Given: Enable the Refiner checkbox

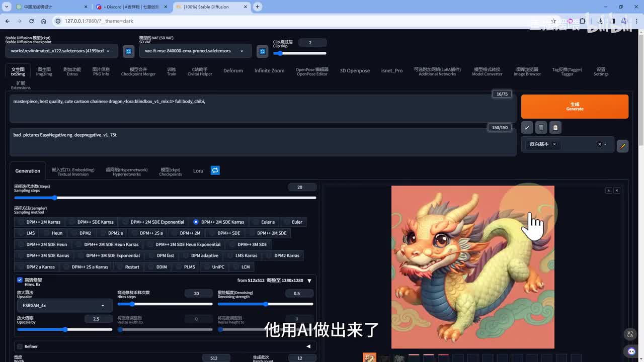Looking at the screenshot, I should tap(20, 346).
